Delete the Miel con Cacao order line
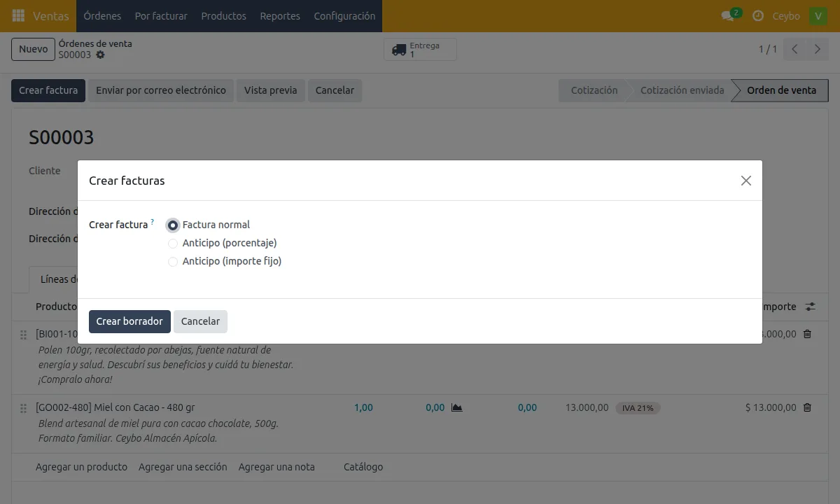Viewport: 840px width, 504px height. coord(807,407)
